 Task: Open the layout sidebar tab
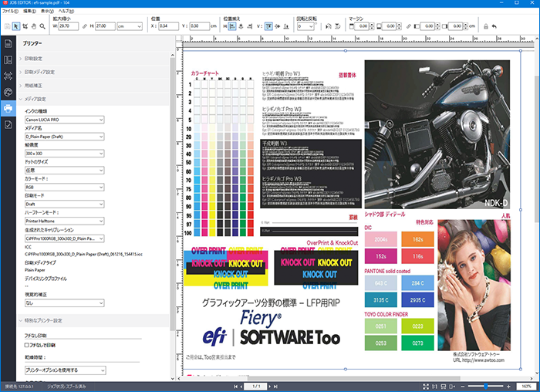pos(8,60)
